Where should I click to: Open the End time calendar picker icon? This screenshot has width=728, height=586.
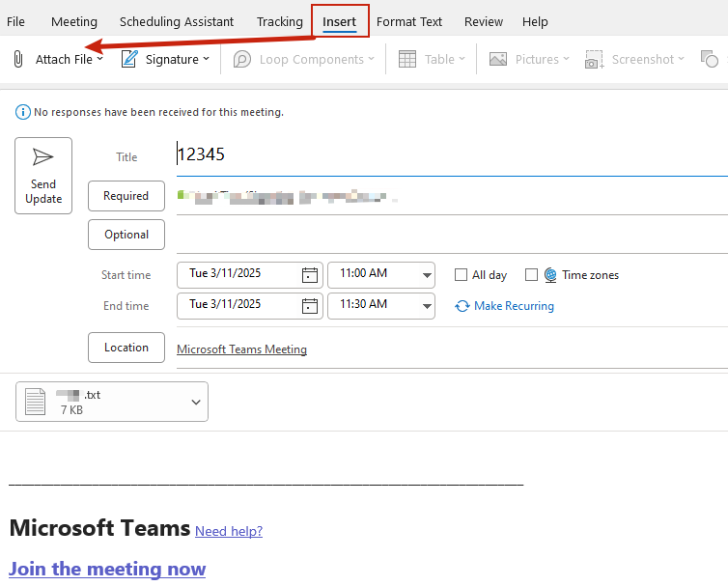pyautogui.click(x=310, y=306)
